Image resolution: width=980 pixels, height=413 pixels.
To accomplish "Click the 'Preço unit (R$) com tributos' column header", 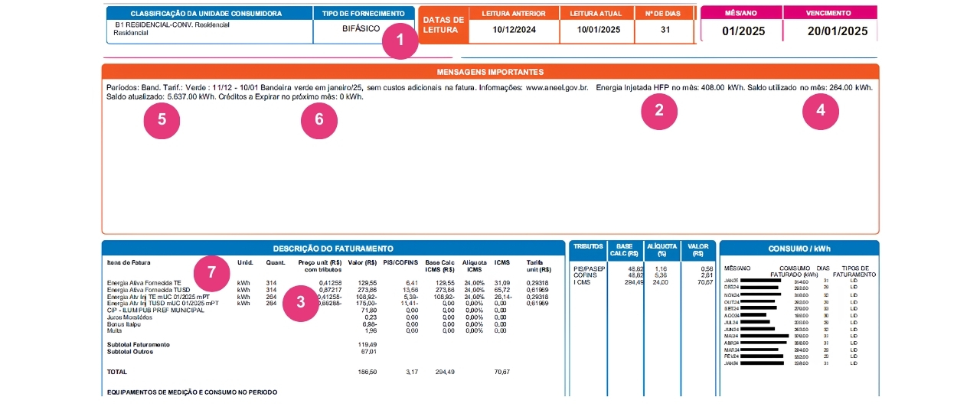I will tap(319, 266).
